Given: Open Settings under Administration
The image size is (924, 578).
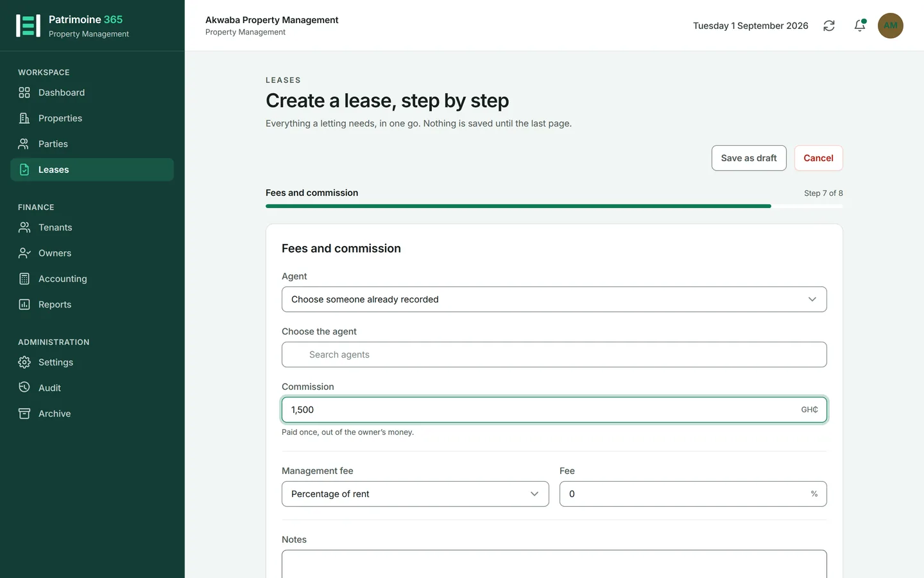Looking at the screenshot, I should click(x=92, y=362).
